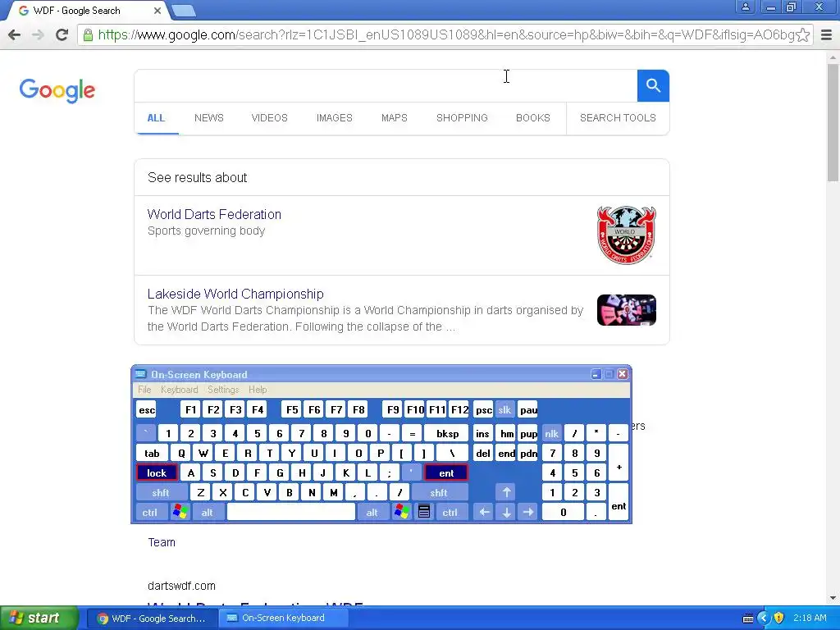The width and height of the screenshot is (840, 630).
Task: Click the bksp key
Action: 447,434
